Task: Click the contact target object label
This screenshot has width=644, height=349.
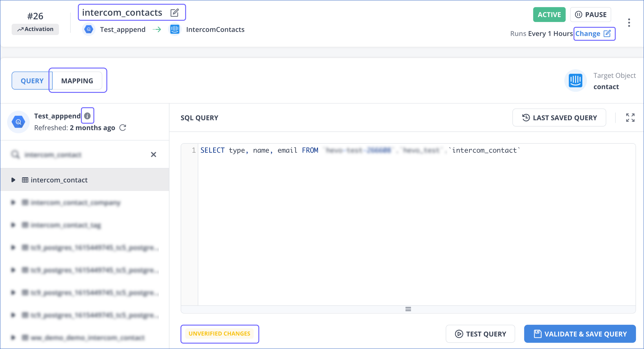Action: (606, 87)
